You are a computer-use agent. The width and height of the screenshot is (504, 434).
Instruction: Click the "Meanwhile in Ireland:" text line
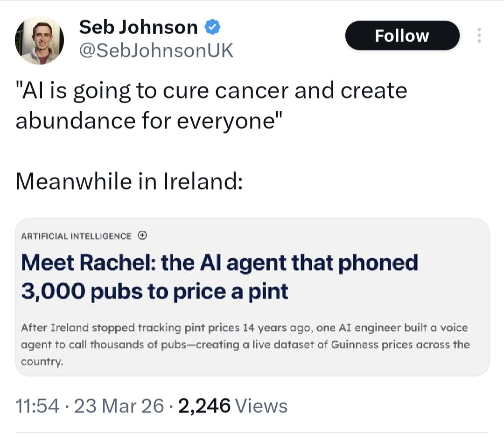129,181
